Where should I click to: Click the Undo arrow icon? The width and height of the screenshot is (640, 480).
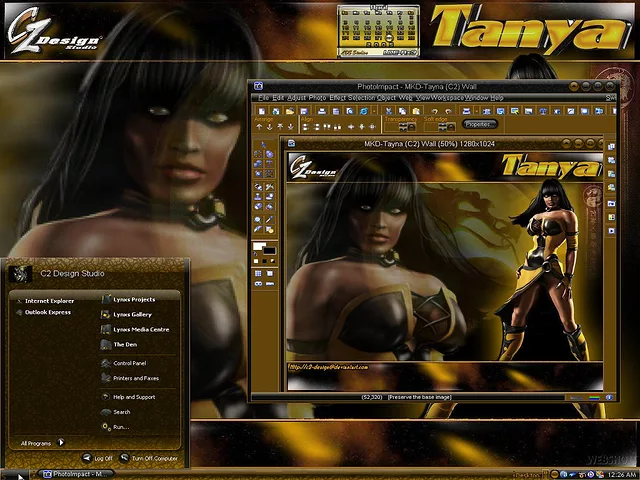tap(434, 111)
